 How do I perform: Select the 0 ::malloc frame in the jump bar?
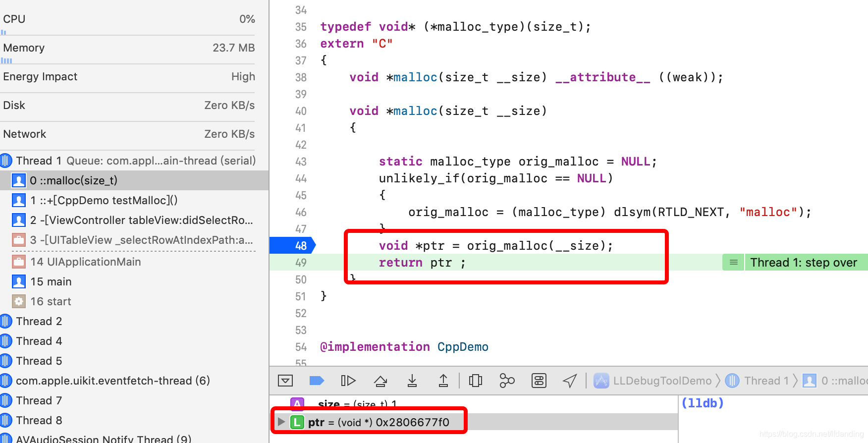tap(835, 381)
